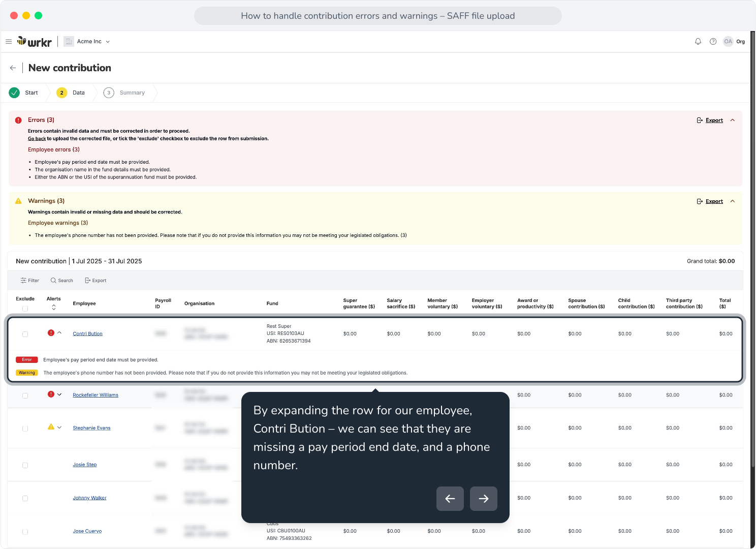This screenshot has width=756, height=549.
Task: Tick Exclude checkbox for Johnny Walker
Action: 25,499
